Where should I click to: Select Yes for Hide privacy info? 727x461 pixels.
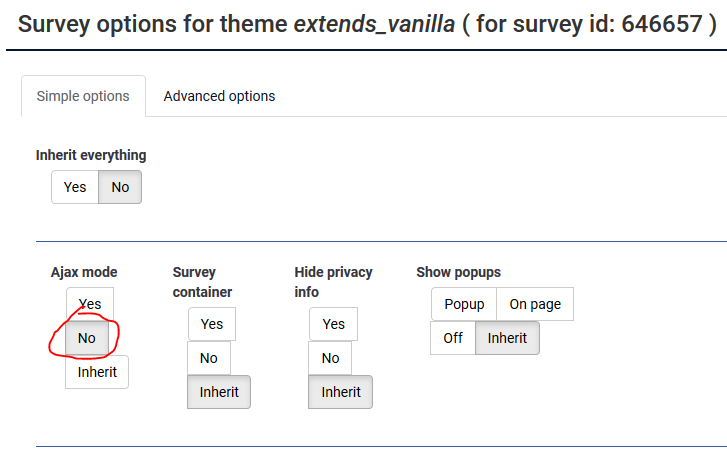pos(334,324)
